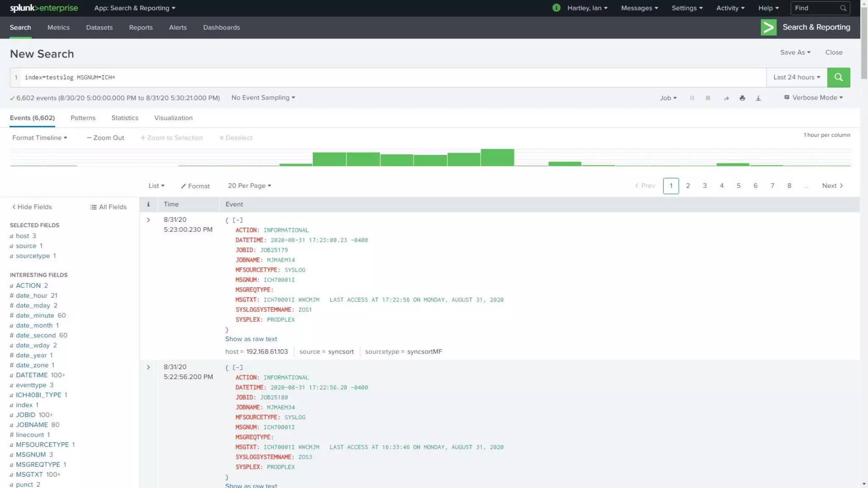Go to results page 3
This screenshot has height=488, width=868.
point(704,186)
